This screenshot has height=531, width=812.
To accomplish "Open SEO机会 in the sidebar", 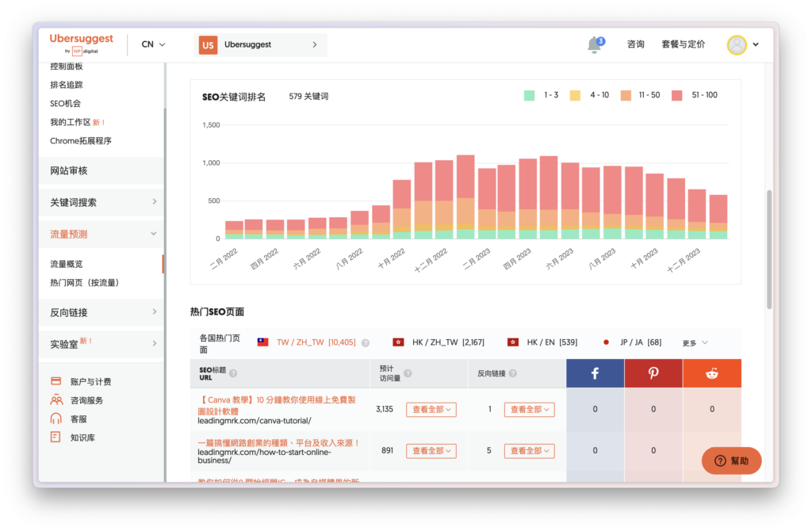I will point(65,104).
